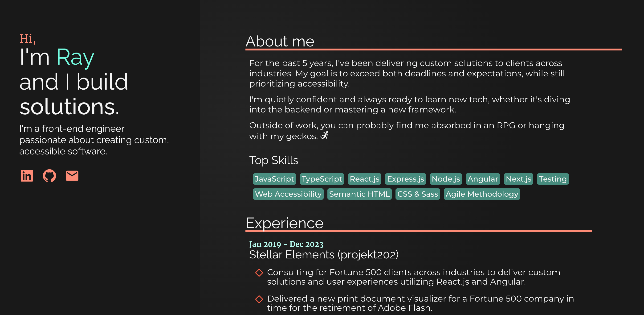Click the Agile Methodology badge
Screen dimensions: 644x315
coord(482,194)
